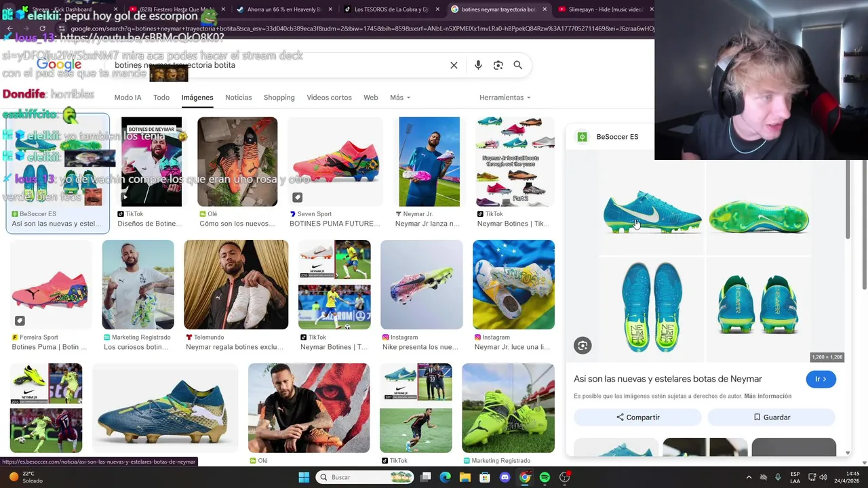
Task: Click the BeSoccer ES source name in panel
Action: pyautogui.click(x=617, y=137)
